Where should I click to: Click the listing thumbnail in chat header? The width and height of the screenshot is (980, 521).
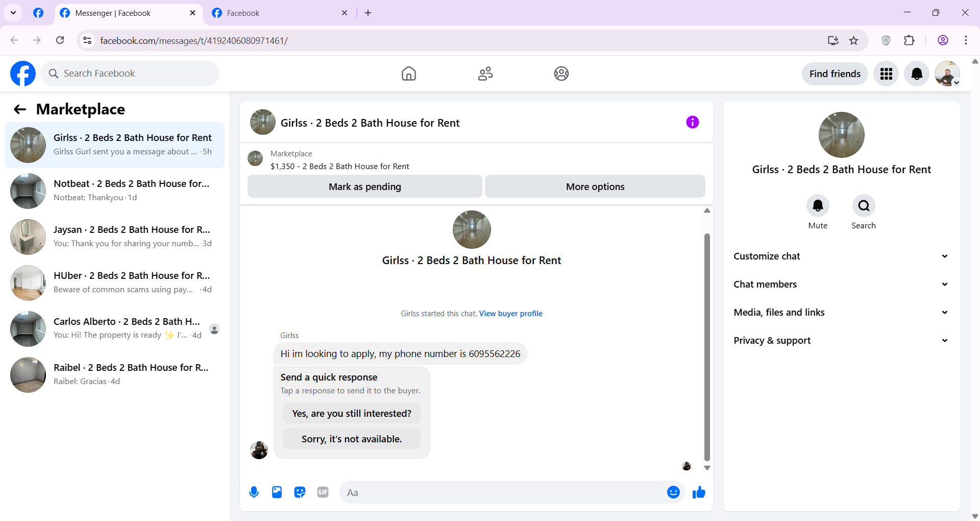262,122
